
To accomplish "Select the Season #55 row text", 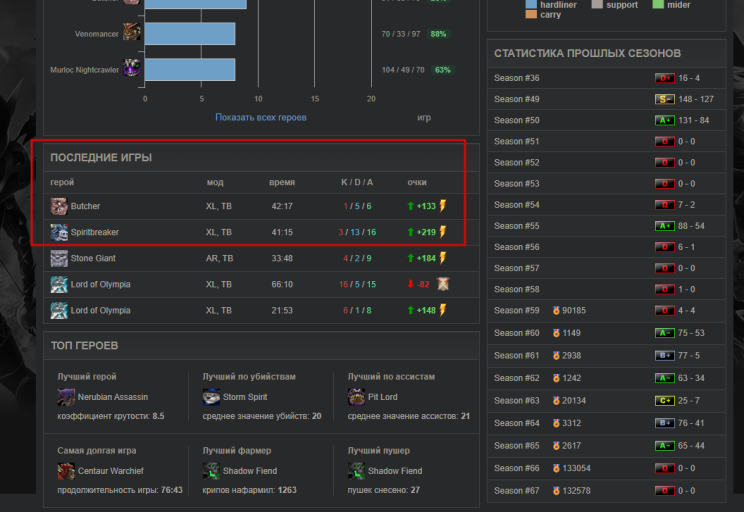I will tap(517, 226).
